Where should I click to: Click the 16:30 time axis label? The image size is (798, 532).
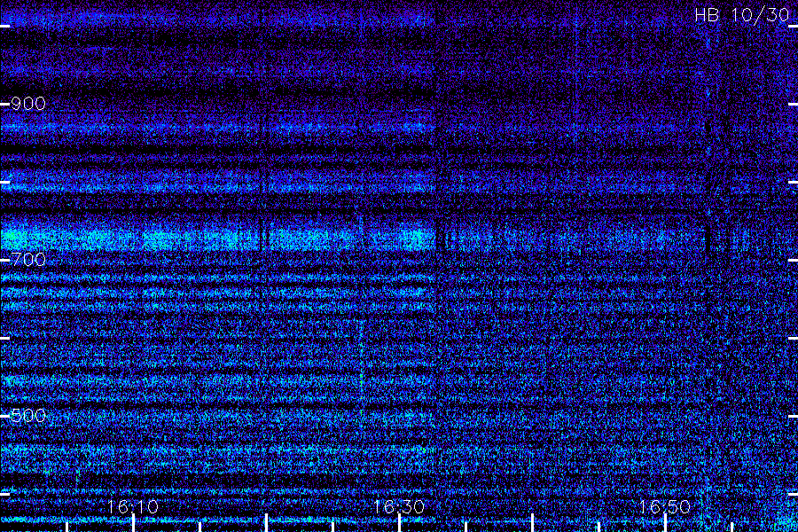click(x=398, y=506)
